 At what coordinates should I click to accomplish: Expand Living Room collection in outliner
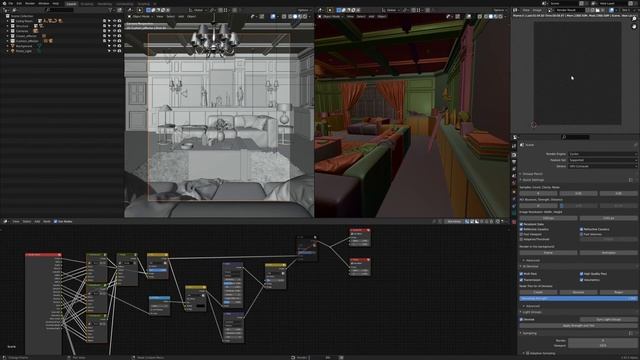pyautogui.click(x=7, y=21)
